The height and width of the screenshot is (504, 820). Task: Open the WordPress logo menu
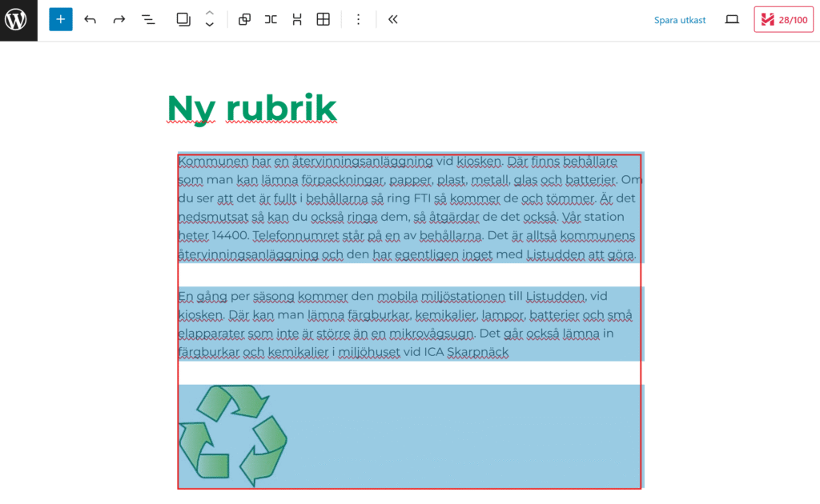pyautogui.click(x=18, y=20)
